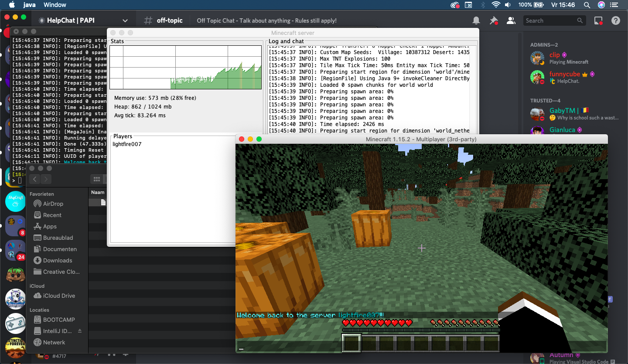Open SkyCraft server icon in sidebar

(15, 201)
